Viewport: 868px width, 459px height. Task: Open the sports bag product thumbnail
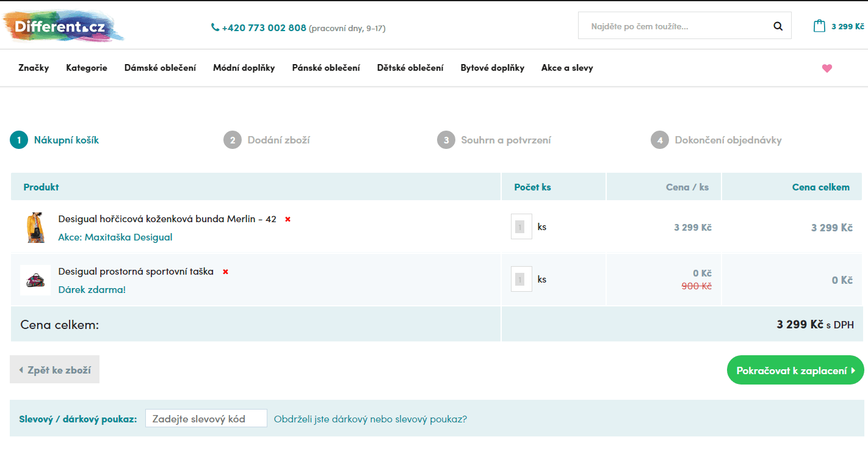35,280
